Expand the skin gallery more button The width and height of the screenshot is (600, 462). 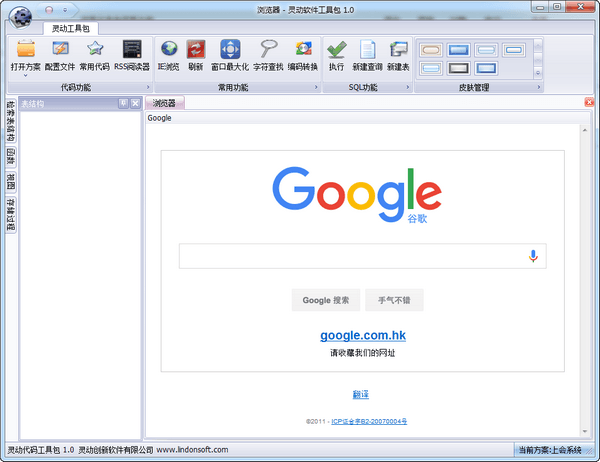538,73
